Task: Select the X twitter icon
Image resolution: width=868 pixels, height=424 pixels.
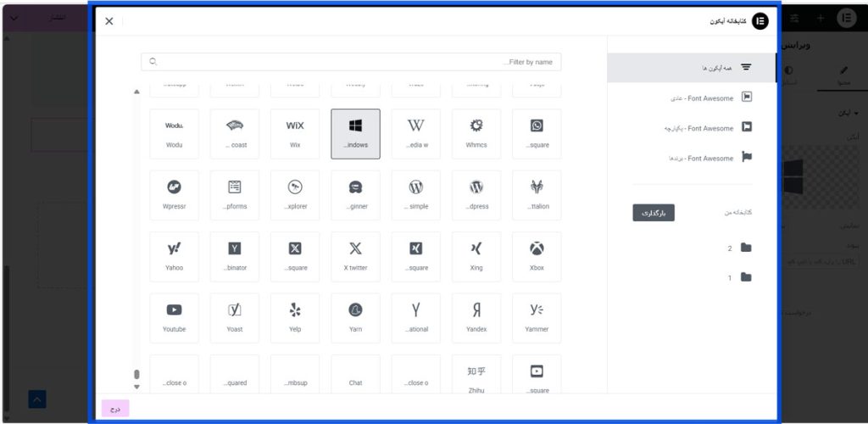Action: [x=355, y=256]
